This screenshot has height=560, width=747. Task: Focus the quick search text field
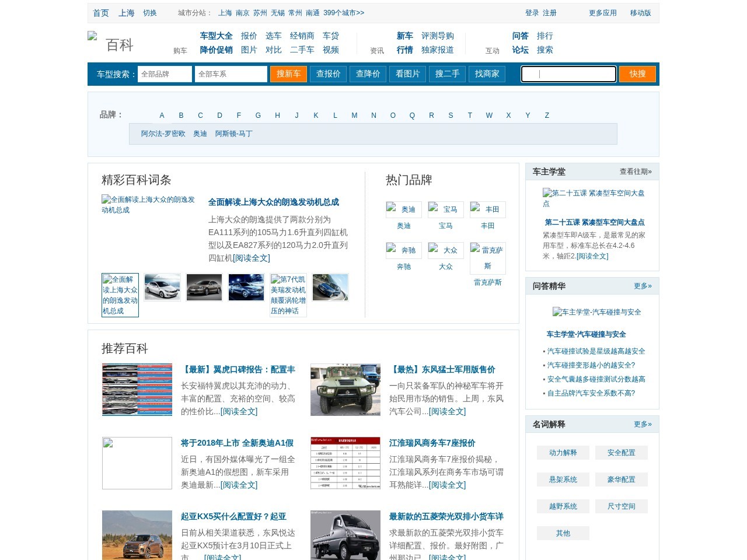point(568,74)
